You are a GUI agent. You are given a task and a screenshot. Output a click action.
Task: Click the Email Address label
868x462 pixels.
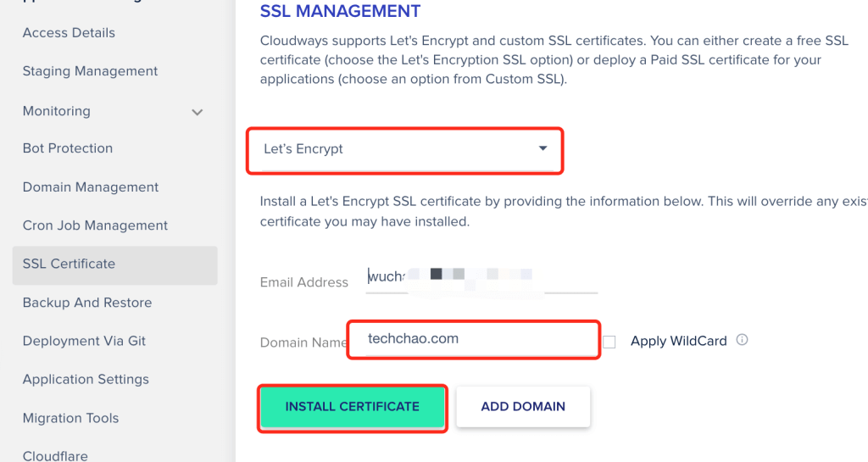coord(304,282)
